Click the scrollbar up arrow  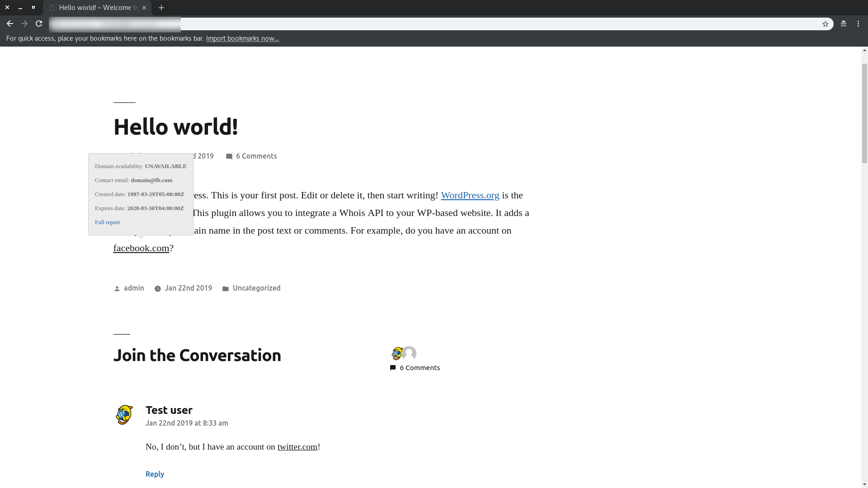click(864, 50)
